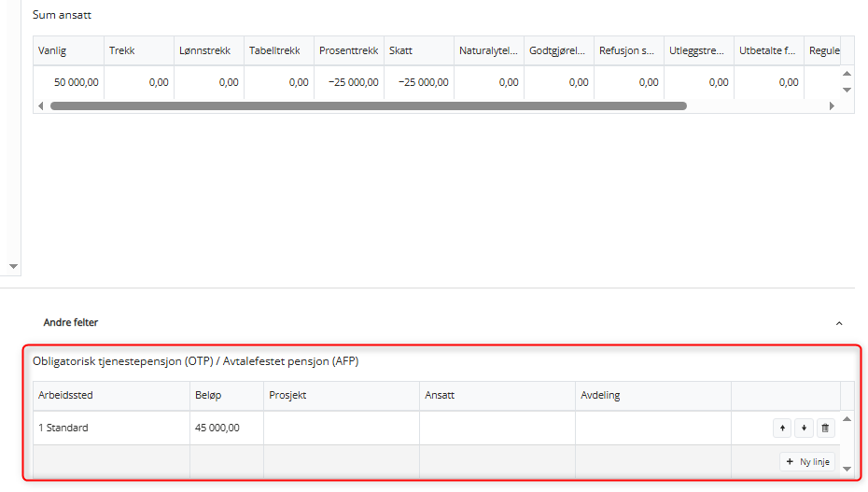
Task: Click the Avdeling column header
Action: 653,396
